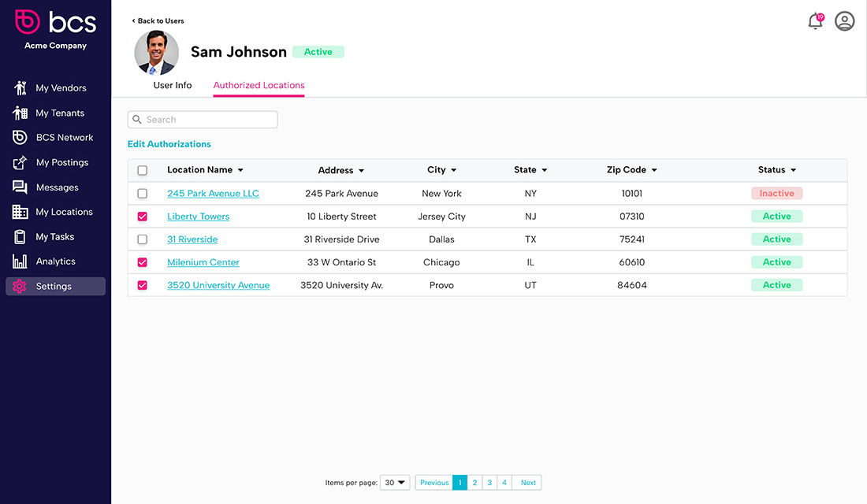Click the user account profile icon
The height and width of the screenshot is (504, 867).
point(844,21)
